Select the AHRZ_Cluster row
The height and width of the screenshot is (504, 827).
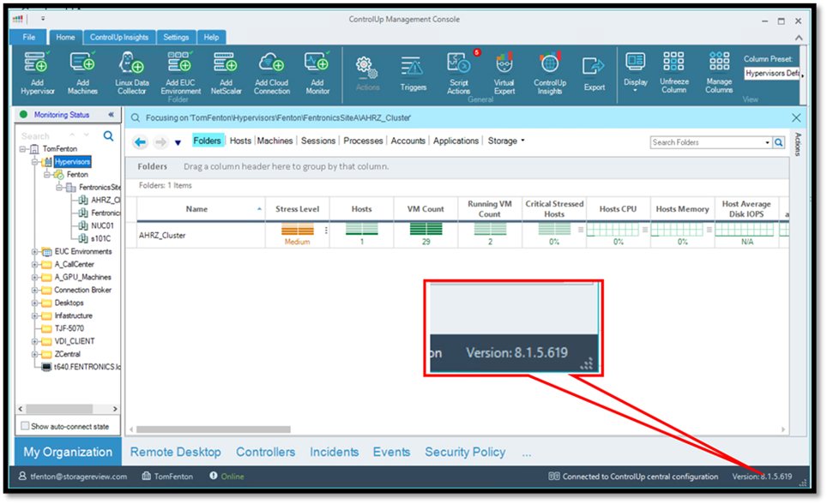point(456,235)
